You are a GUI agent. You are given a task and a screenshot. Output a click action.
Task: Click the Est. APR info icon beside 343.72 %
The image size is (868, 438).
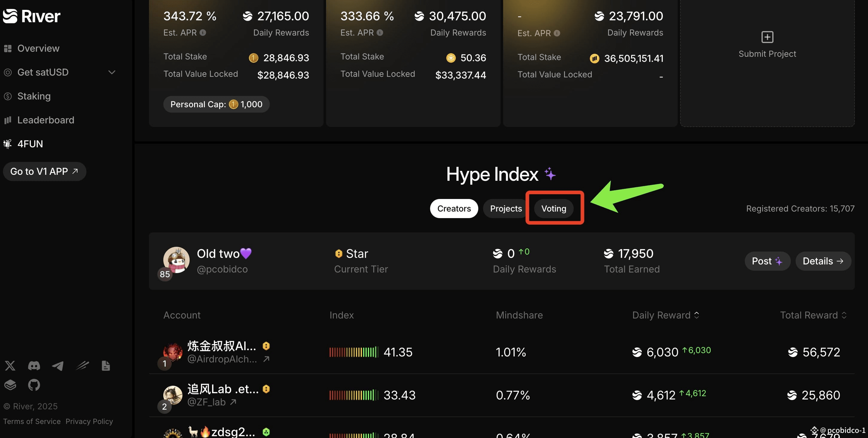coord(203,33)
